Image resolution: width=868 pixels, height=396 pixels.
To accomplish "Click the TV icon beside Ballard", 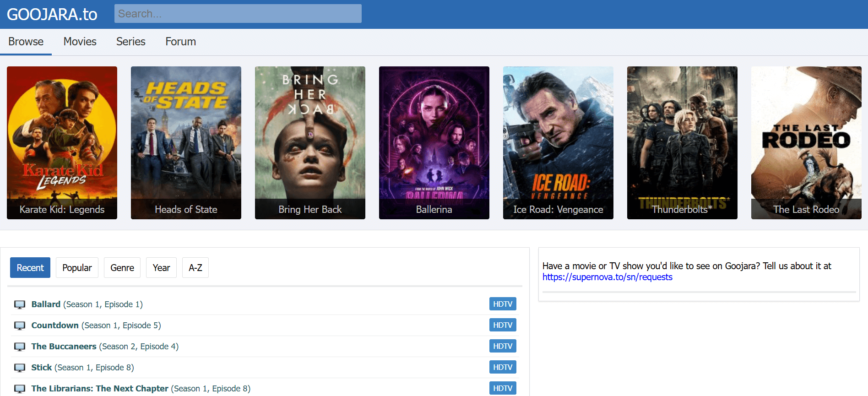I will click(x=20, y=304).
